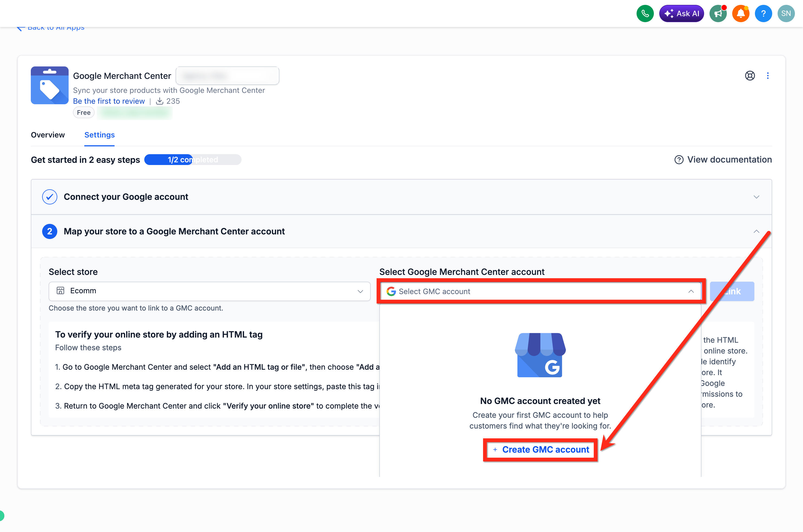Image resolution: width=803 pixels, height=532 pixels.
Task: Open the Select GMC account dropdown
Action: click(541, 291)
